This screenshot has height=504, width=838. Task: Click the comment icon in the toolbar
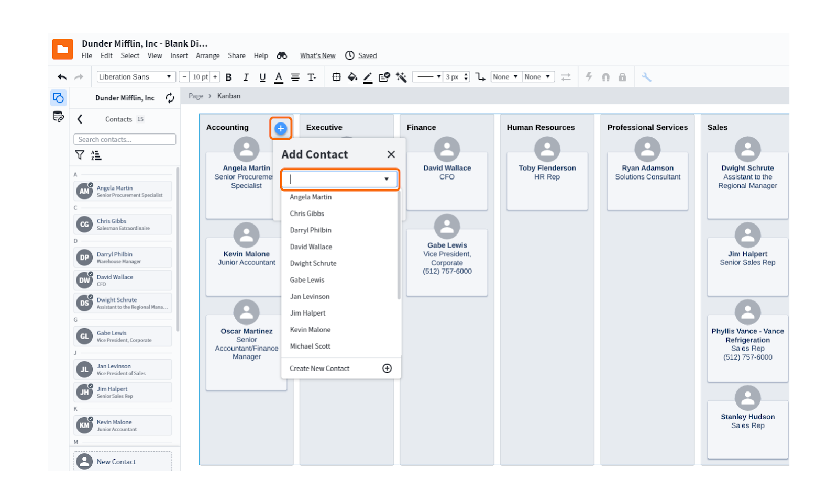[x=384, y=76]
